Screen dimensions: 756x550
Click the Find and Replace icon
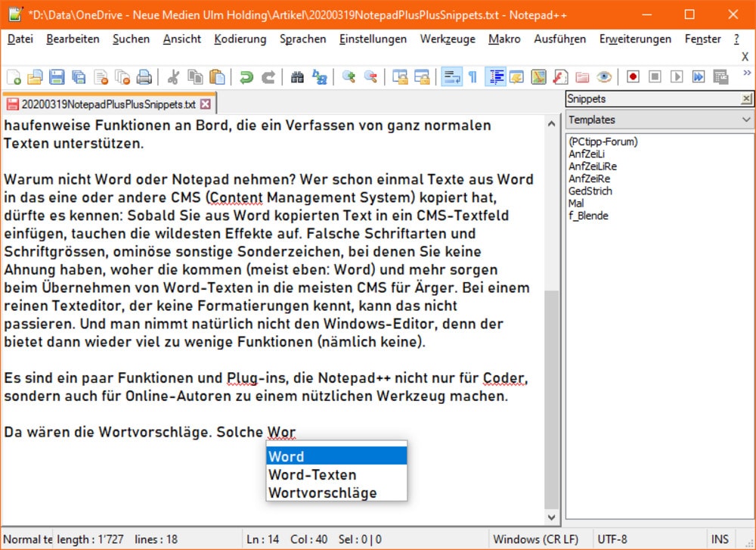tap(320, 76)
